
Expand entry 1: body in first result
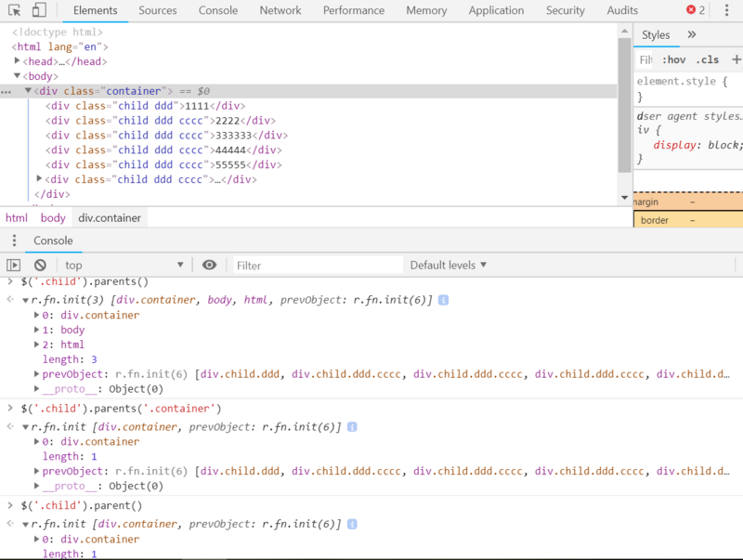tap(36, 330)
